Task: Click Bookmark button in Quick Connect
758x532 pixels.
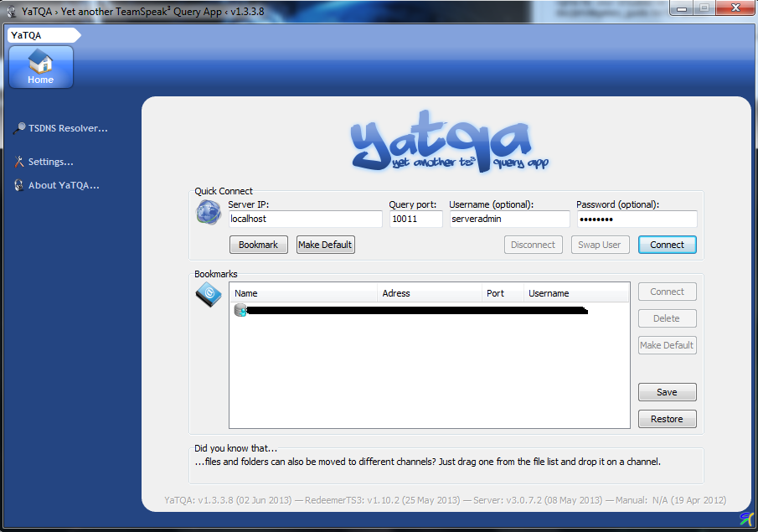Action: point(259,245)
